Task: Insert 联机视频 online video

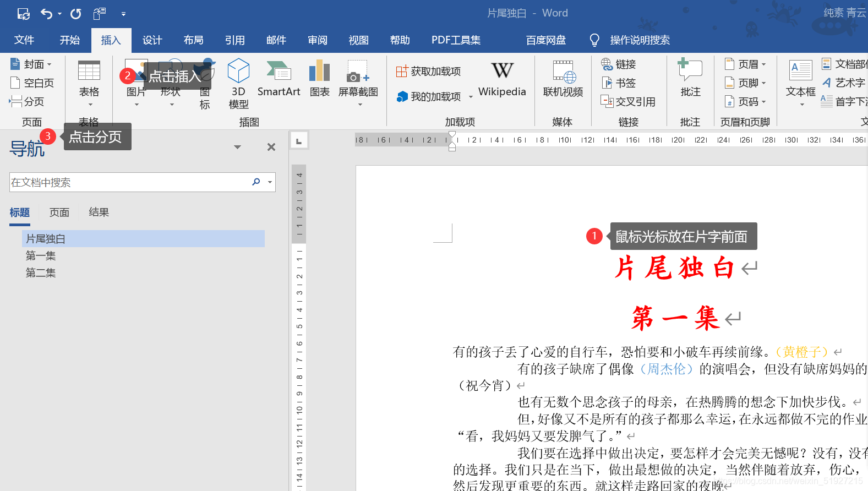Action: [563, 79]
